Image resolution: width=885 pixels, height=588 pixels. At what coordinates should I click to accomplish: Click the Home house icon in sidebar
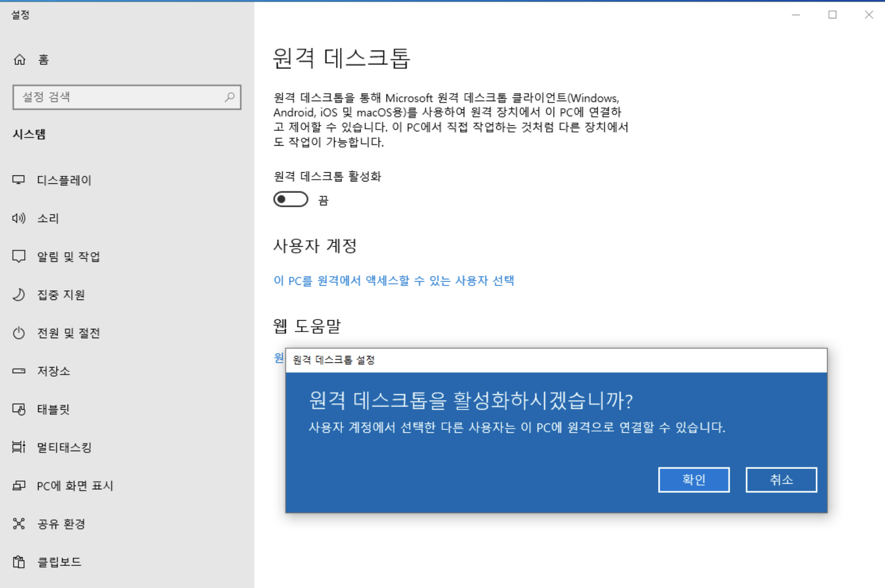[19, 60]
